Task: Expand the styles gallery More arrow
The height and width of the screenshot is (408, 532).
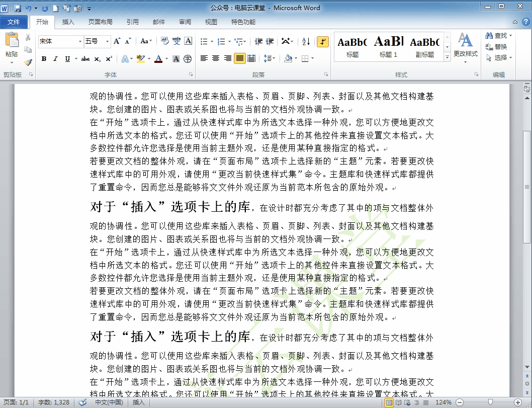Action: (447, 57)
